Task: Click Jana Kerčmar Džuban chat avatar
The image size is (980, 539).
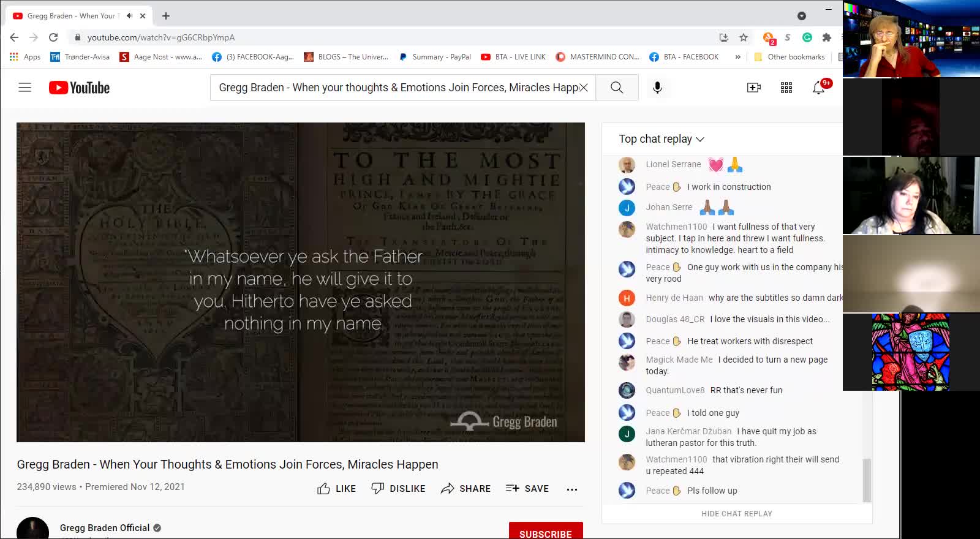Action: (x=627, y=434)
